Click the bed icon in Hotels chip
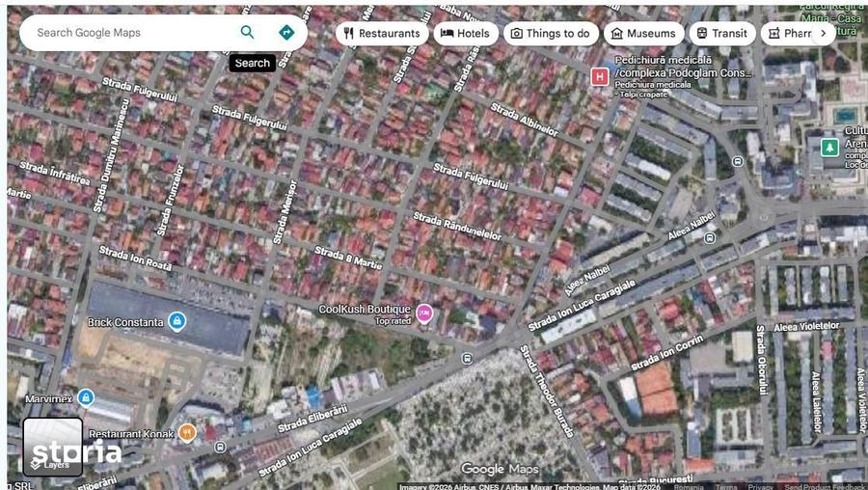This screenshot has width=868, height=490. pos(447,33)
